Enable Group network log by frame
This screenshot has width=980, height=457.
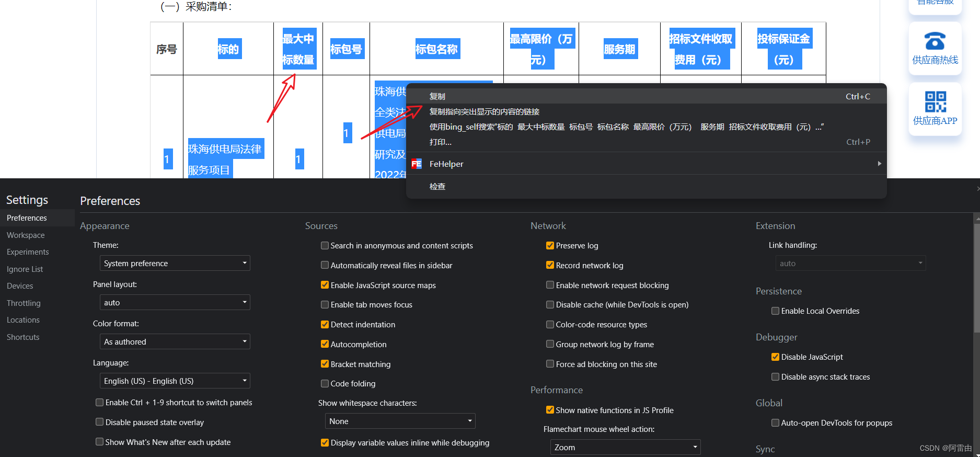(x=550, y=344)
